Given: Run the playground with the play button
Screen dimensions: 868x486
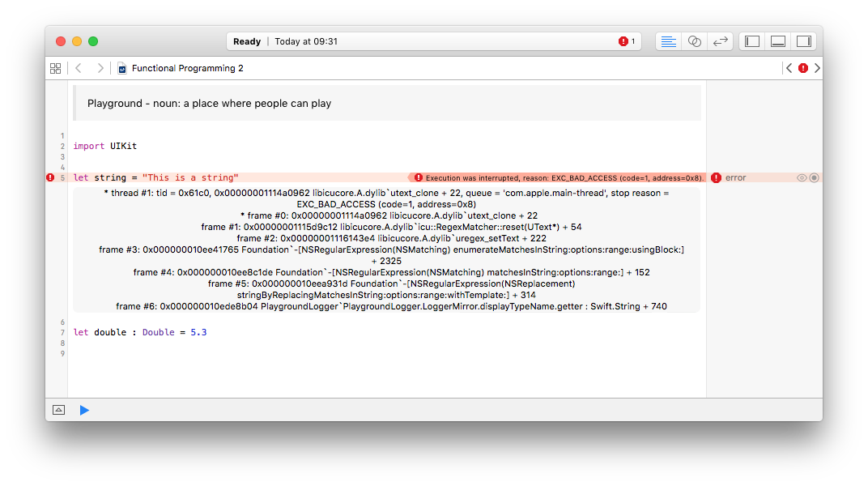Looking at the screenshot, I should tap(84, 410).
